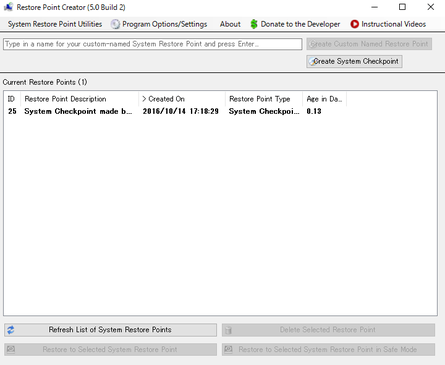Focus the custom restore point name field
The image size is (445, 365).
tap(153, 44)
